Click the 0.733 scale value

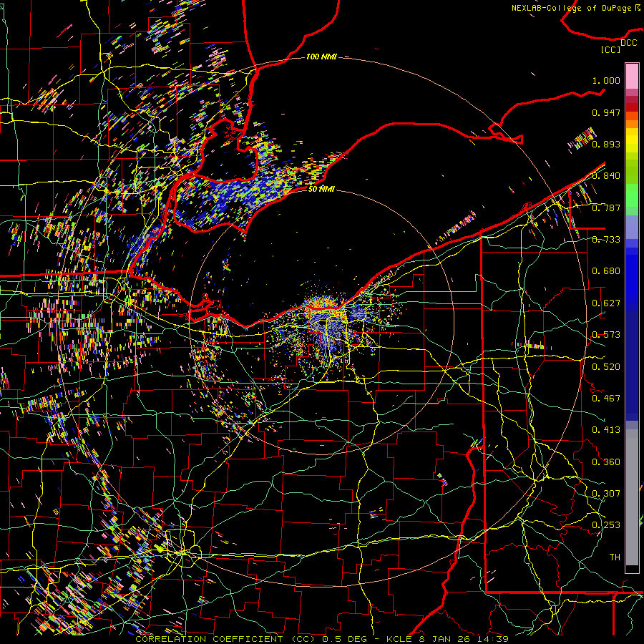point(606,240)
